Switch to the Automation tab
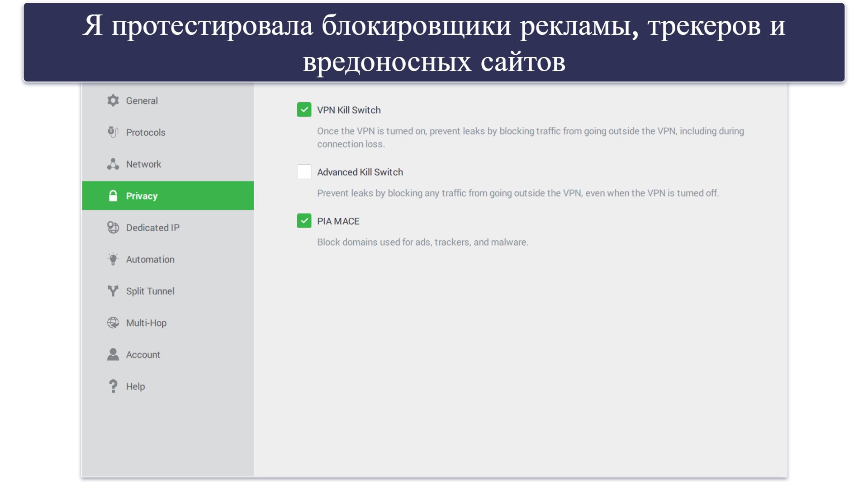868x482 pixels. tap(168, 259)
